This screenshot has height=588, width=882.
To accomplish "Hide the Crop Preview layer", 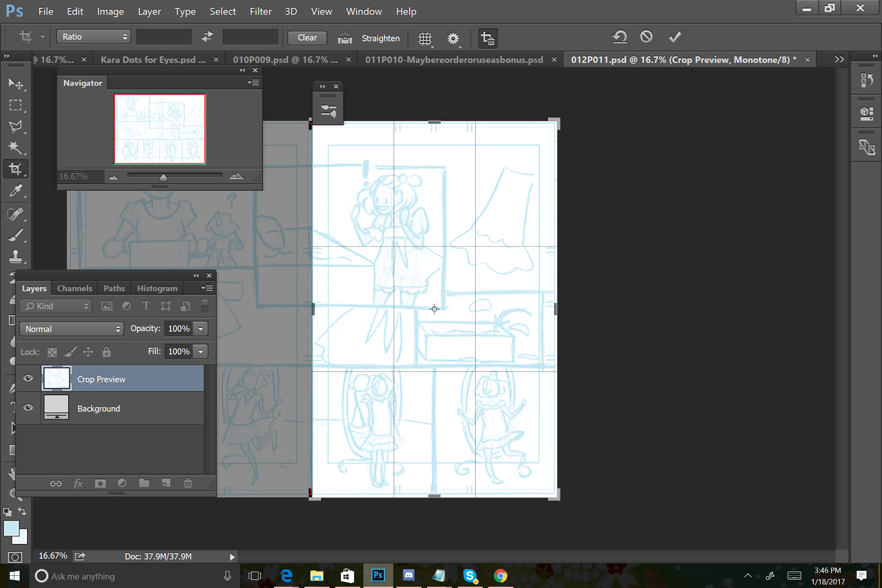I will (x=28, y=379).
